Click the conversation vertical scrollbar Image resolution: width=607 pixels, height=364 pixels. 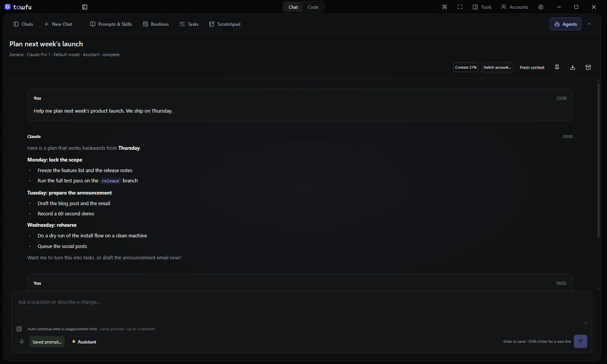599,160
